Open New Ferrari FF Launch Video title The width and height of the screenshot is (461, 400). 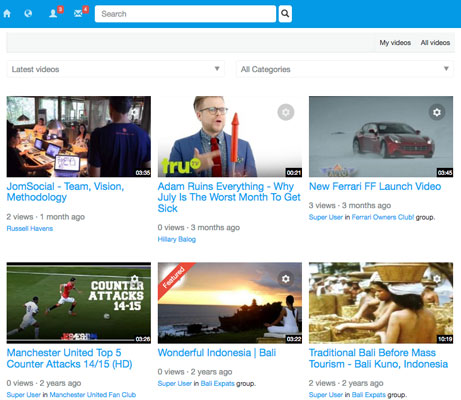(x=375, y=186)
